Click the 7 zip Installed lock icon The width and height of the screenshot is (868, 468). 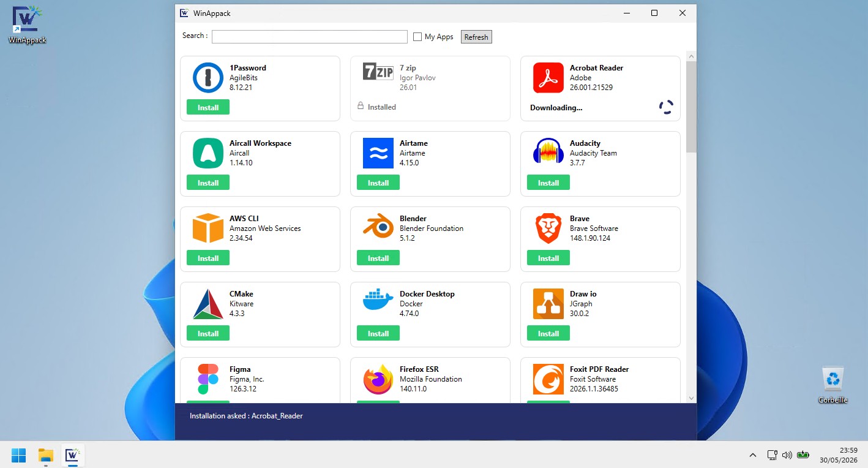361,106
